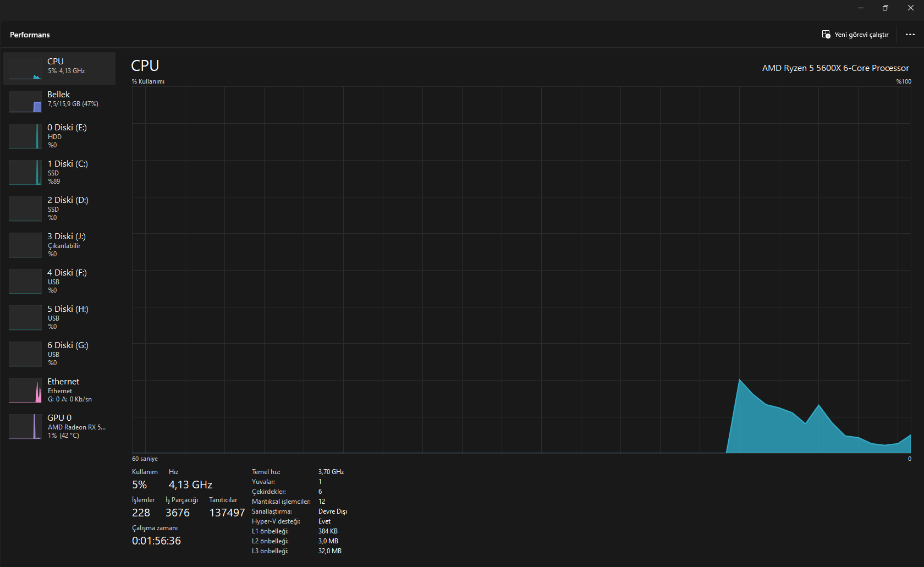Click the L2 önbelleği 3,0 MB value
924x567 pixels.
tap(328, 541)
